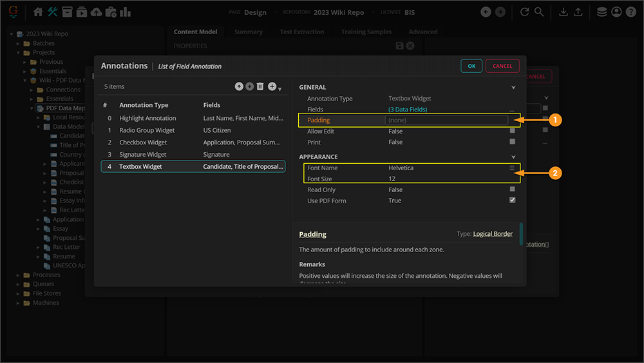Move selected annotation up in list
The image size is (644, 363).
[x=239, y=86]
